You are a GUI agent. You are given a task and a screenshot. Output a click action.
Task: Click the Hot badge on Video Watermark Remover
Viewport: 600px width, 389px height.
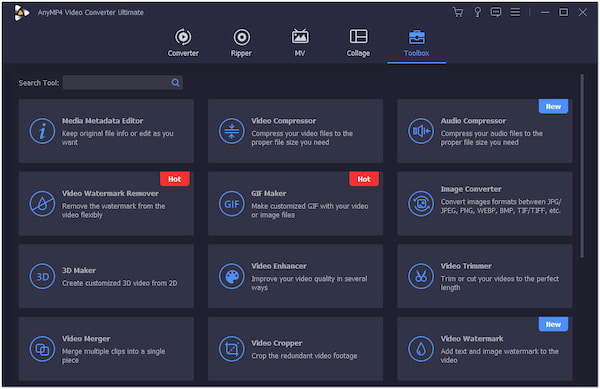pyautogui.click(x=174, y=179)
